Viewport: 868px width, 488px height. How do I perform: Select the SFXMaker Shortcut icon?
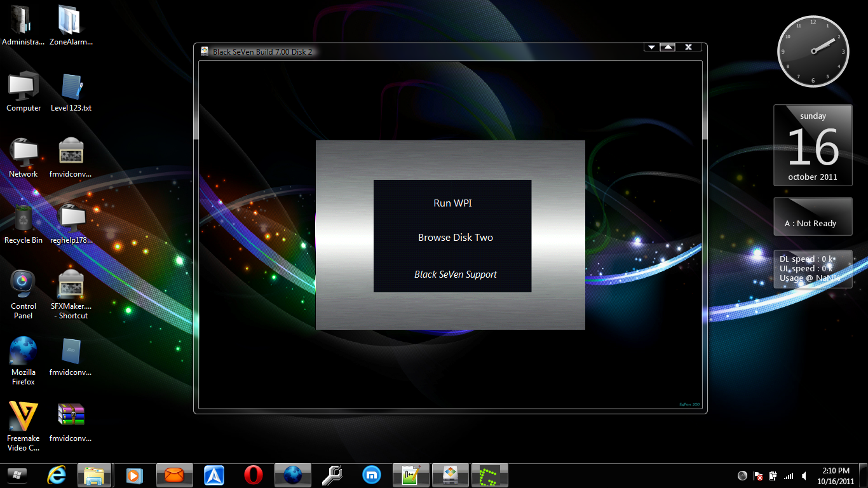point(71,294)
